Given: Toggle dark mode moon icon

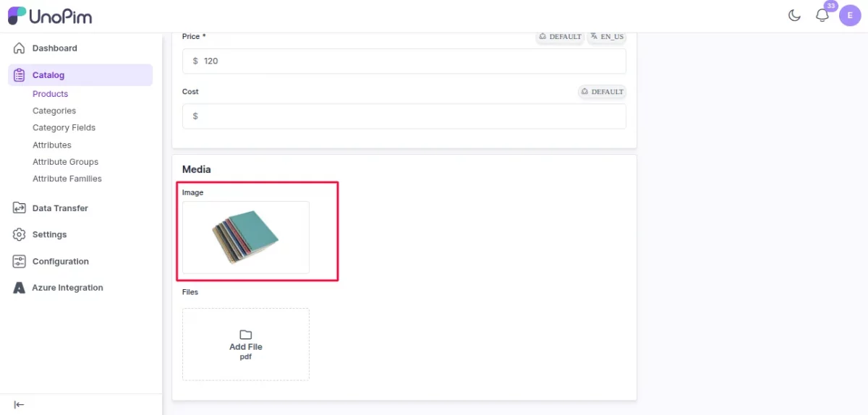Looking at the screenshot, I should click(x=794, y=15).
